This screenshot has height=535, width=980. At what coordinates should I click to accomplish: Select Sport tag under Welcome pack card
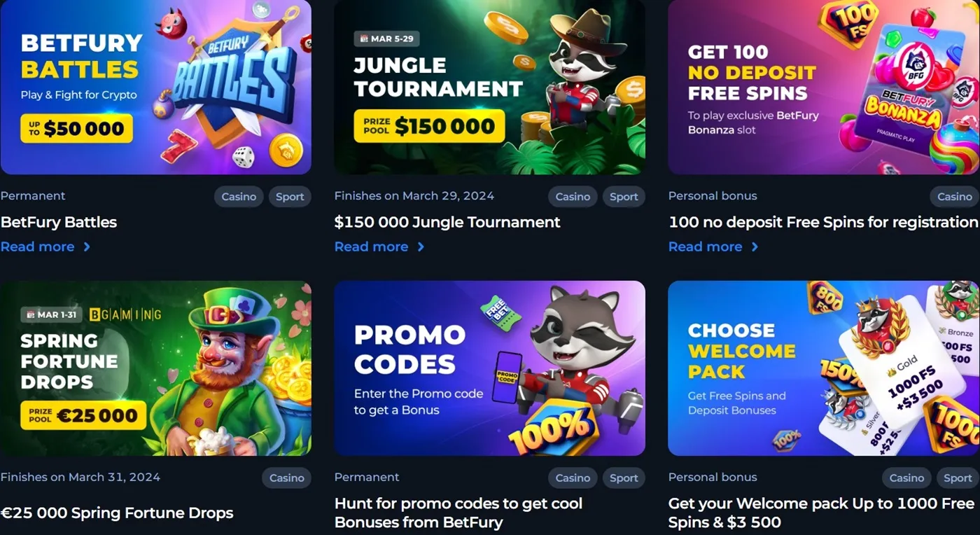click(958, 478)
